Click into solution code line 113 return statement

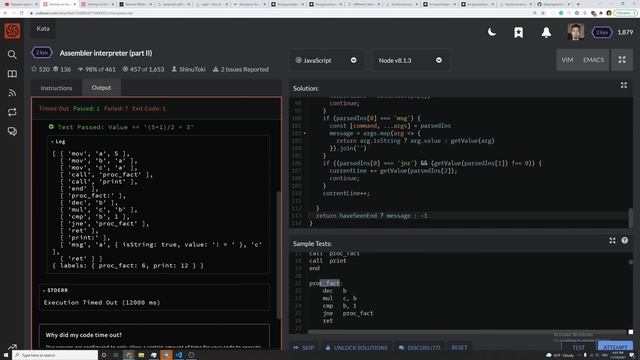click(x=371, y=216)
